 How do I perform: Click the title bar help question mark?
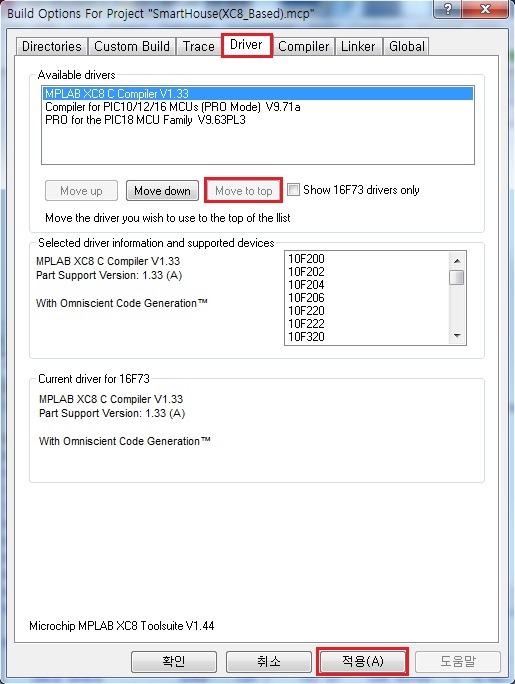click(x=447, y=9)
